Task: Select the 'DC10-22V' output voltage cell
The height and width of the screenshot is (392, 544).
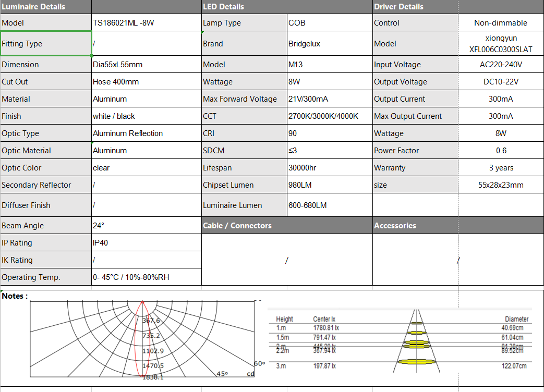Action: pyautogui.click(x=501, y=82)
